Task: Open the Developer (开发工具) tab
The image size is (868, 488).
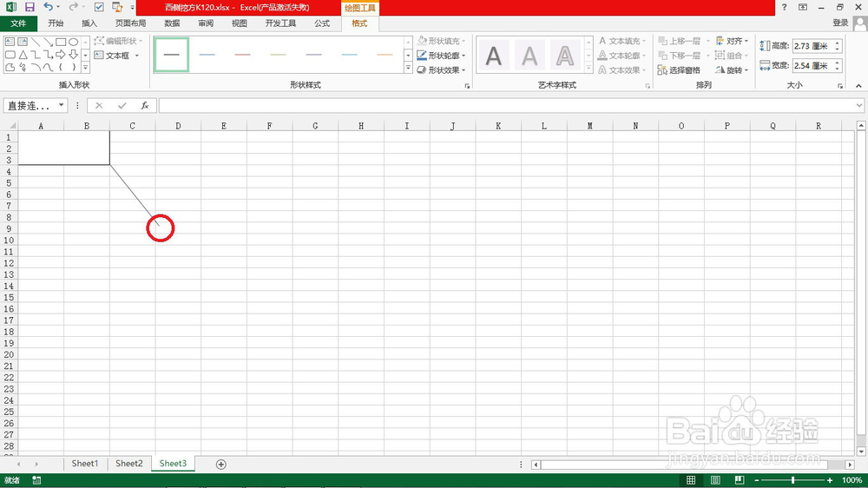Action: pyautogui.click(x=280, y=23)
